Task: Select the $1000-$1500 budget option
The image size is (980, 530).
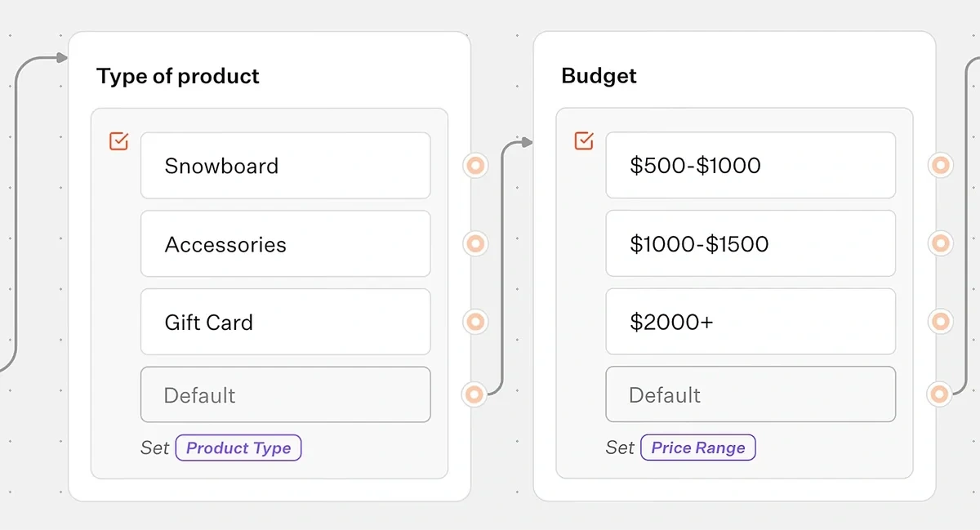Action: [750, 243]
